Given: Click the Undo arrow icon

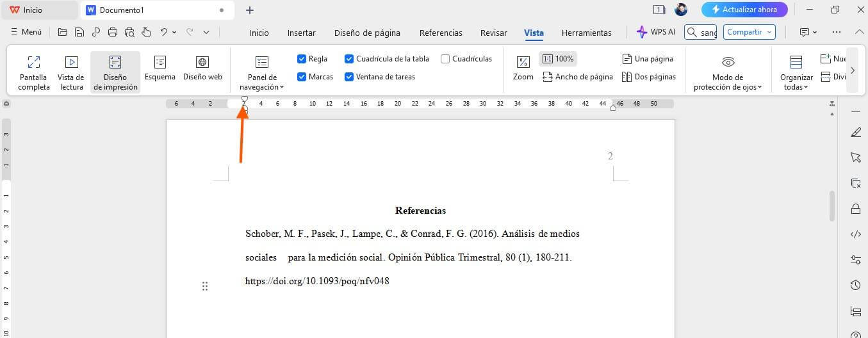Looking at the screenshot, I should pos(164,32).
